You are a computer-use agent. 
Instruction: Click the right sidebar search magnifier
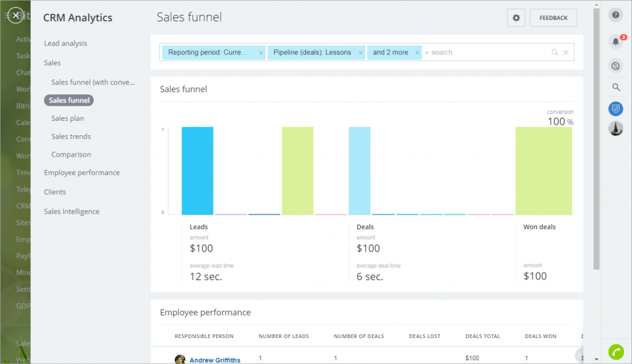pyautogui.click(x=615, y=88)
